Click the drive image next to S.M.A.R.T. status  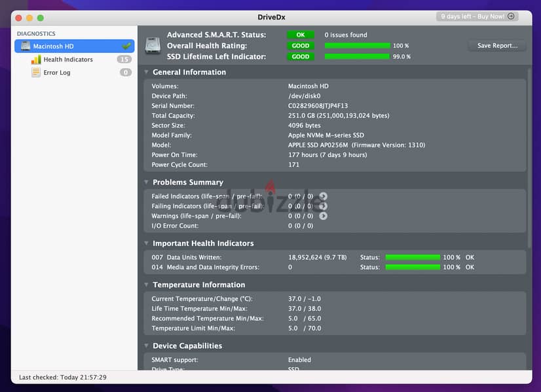(153, 46)
